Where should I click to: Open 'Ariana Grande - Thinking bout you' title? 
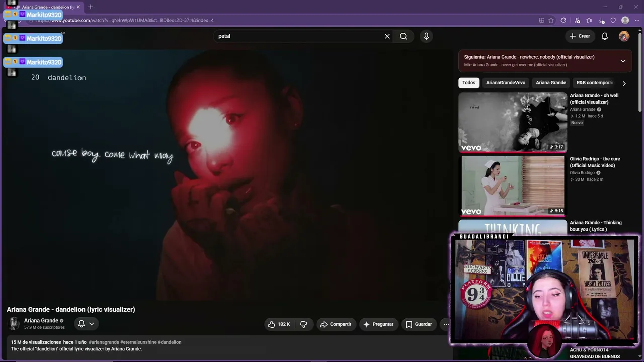point(596,226)
